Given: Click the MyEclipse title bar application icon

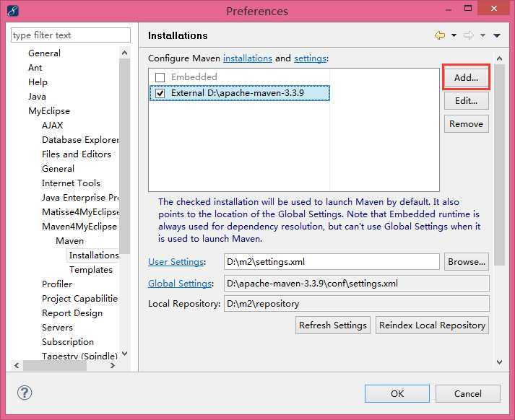Looking at the screenshot, I should pos(12,11).
